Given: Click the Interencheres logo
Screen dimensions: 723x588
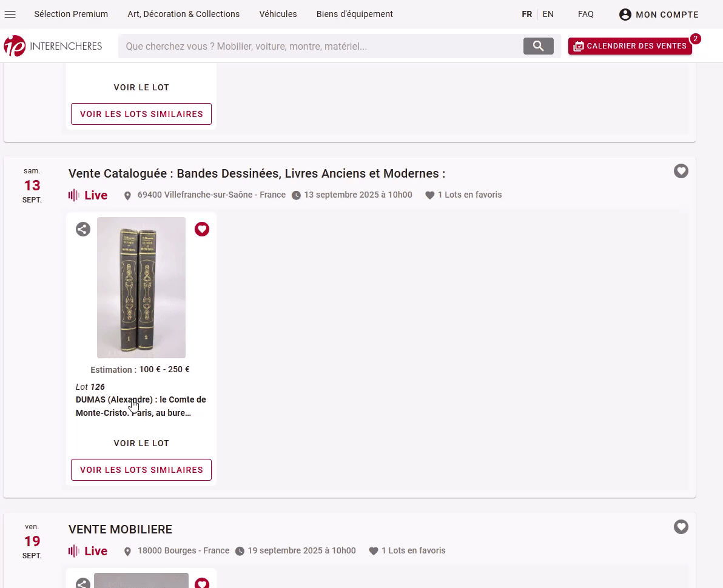Looking at the screenshot, I should pos(53,46).
